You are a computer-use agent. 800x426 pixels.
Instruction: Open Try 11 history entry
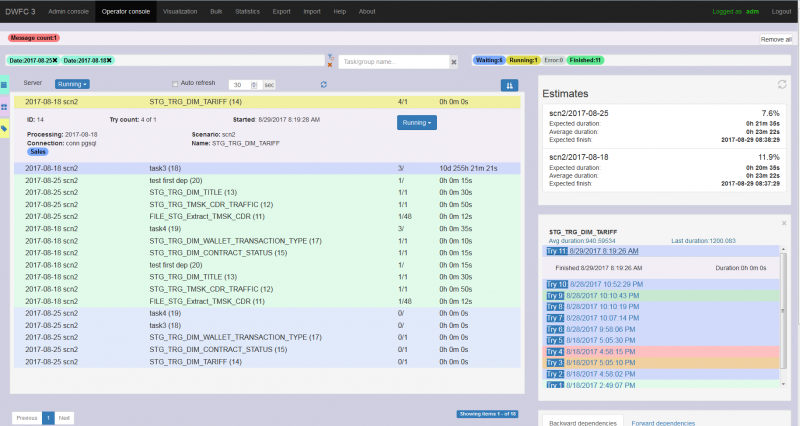point(661,251)
